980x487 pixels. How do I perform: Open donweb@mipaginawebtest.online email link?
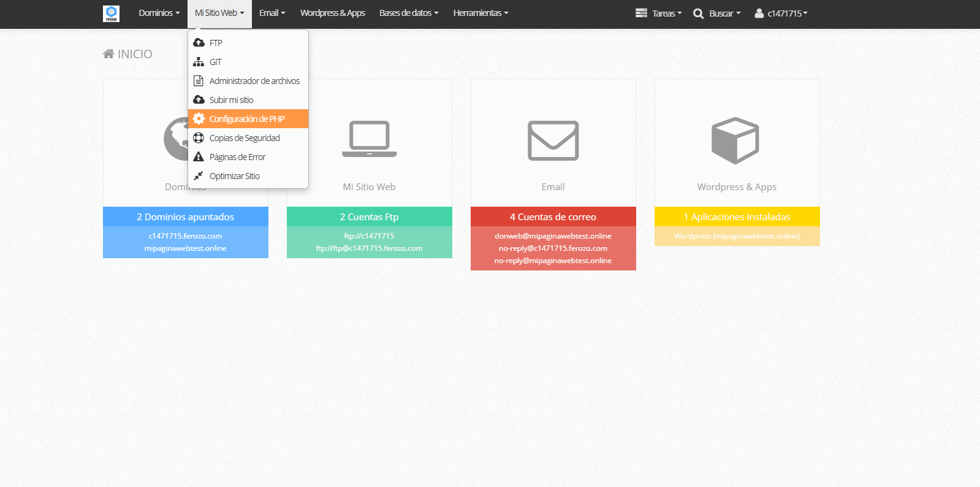point(553,236)
